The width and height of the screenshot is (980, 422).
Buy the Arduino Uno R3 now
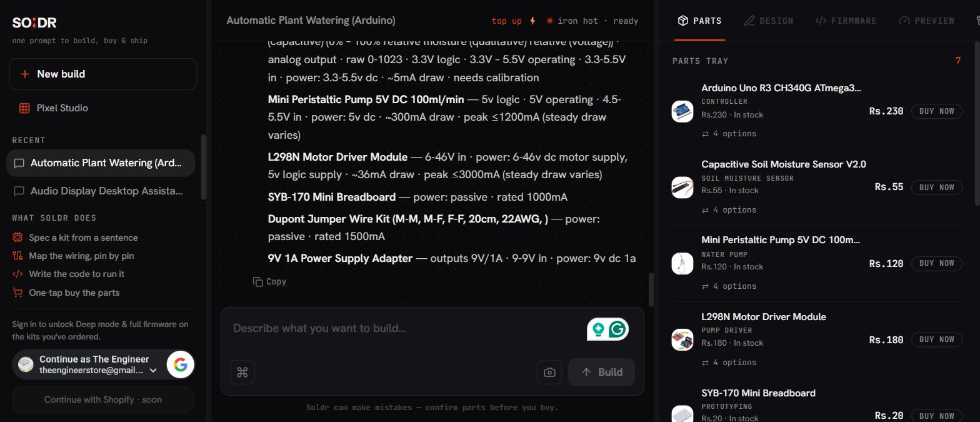936,111
